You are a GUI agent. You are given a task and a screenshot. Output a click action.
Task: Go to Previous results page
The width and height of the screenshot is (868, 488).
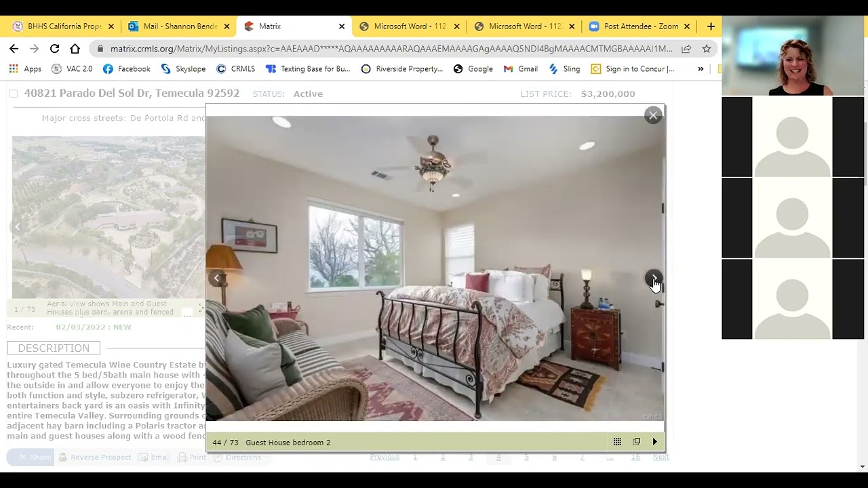click(x=384, y=457)
